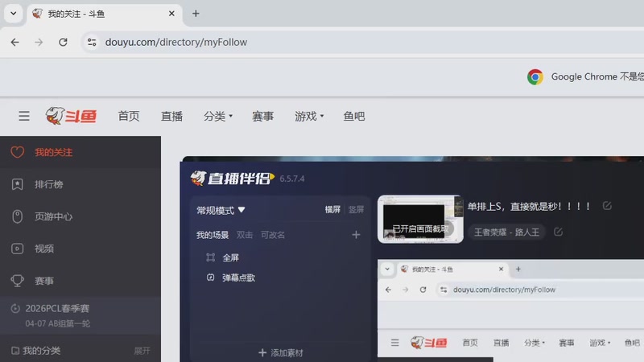Click the nested preview's back arrow
644x362 pixels.
389,290
